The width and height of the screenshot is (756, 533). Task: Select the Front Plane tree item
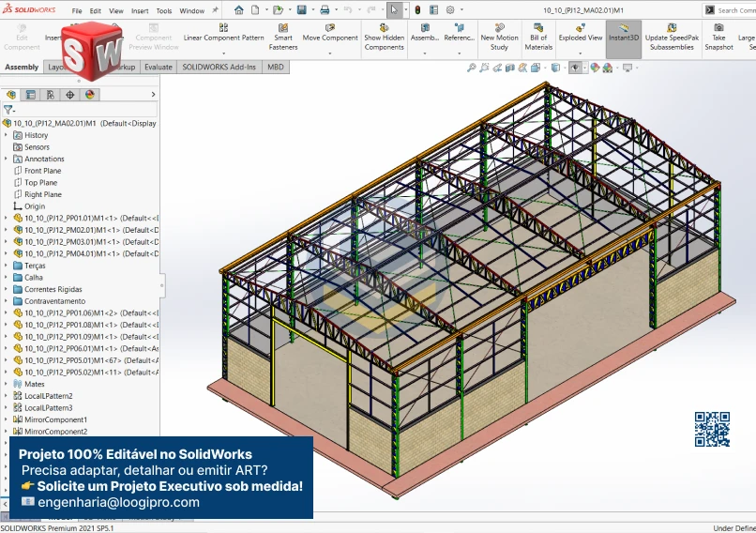pos(42,171)
